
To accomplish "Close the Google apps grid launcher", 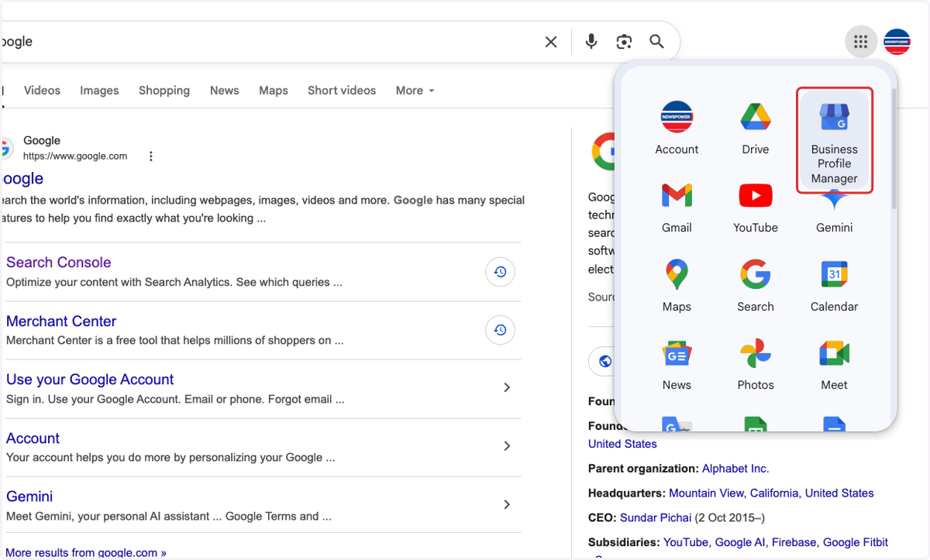I will click(860, 42).
